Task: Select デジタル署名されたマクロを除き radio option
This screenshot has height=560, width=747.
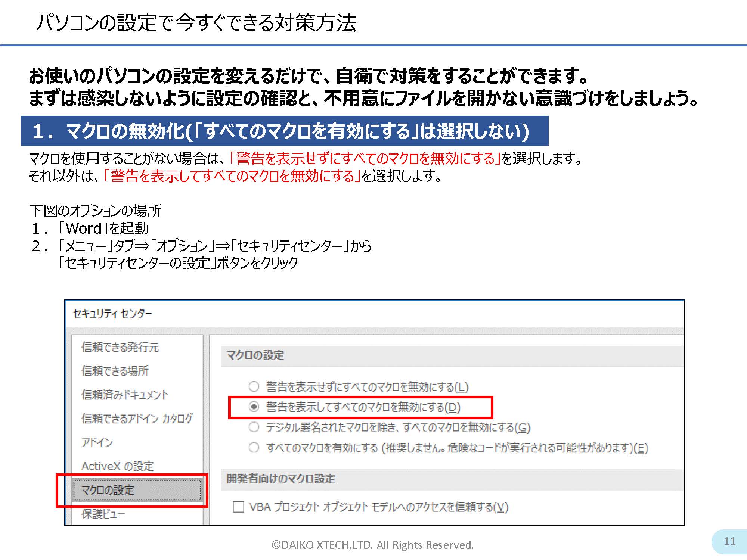Action: (x=254, y=427)
